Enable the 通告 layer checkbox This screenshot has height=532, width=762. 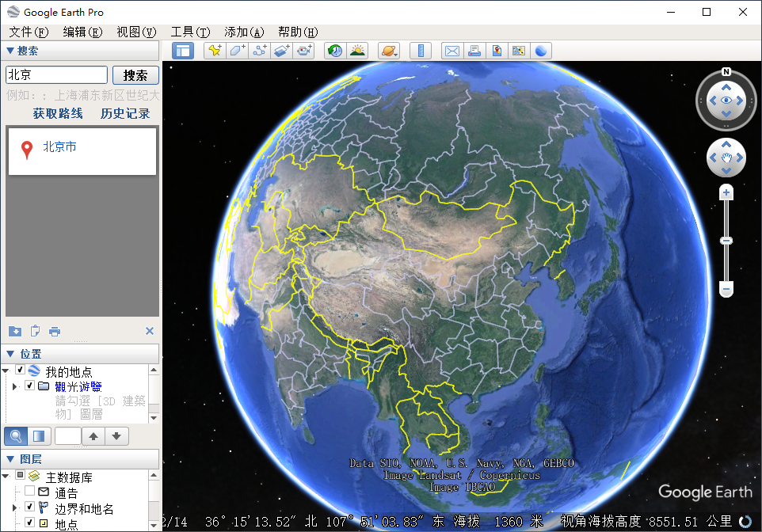[29, 491]
